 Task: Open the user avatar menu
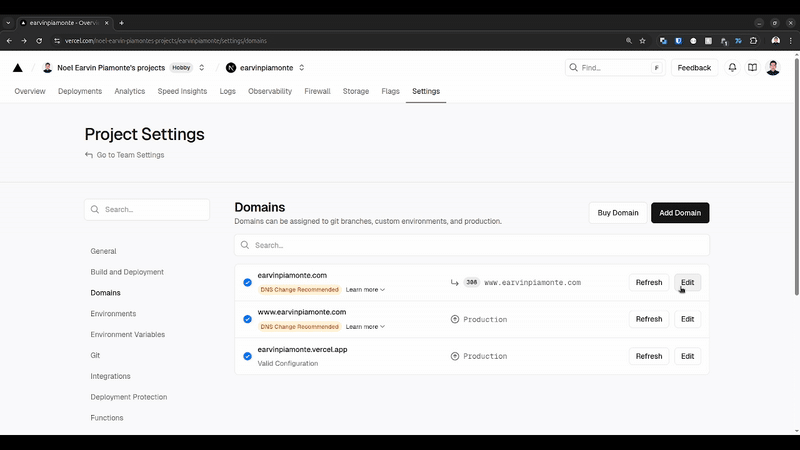pyautogui.click(x=773, y=68)
